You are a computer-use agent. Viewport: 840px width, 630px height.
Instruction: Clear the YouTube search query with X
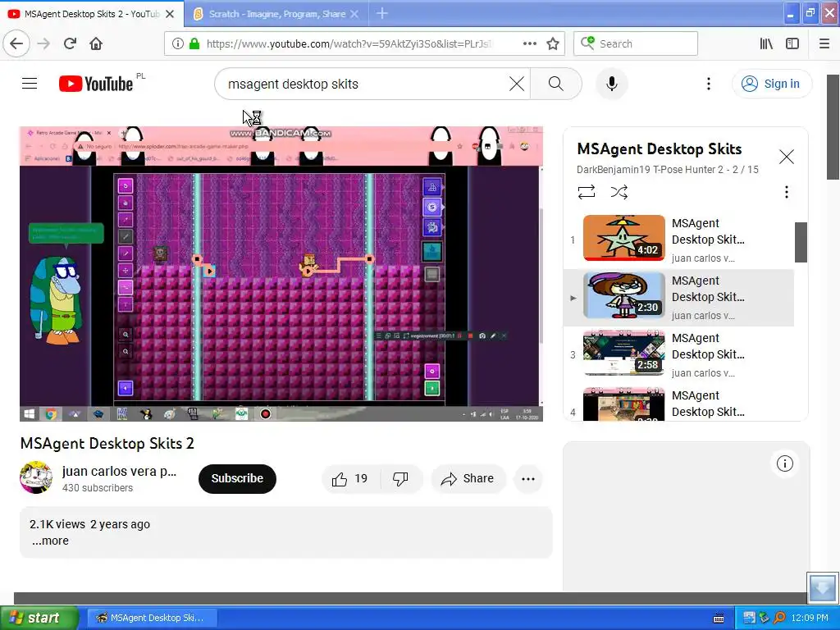(517, 84)
